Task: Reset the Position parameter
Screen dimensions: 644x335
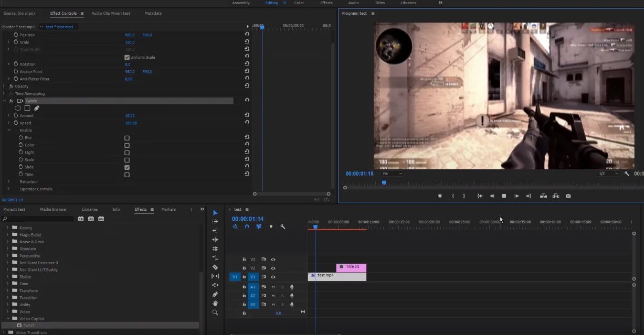Action: pyautogui.click(x=247, y=35)
